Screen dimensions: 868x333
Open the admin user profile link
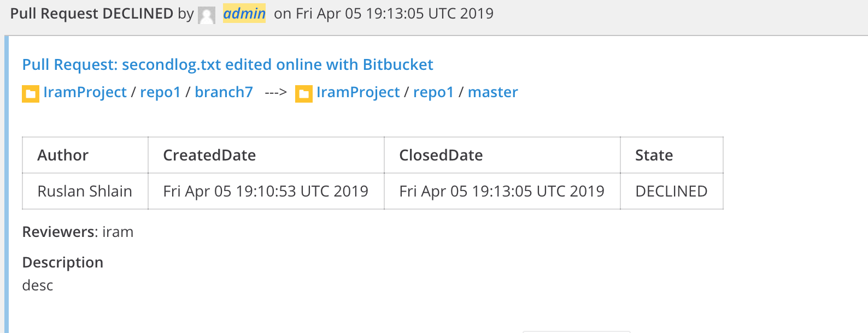pos(244,13)
